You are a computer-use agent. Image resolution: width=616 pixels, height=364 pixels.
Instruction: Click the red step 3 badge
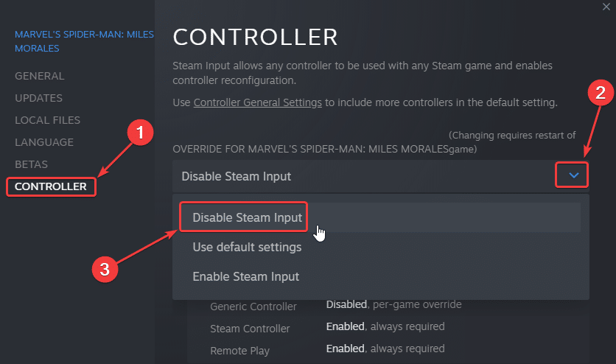(x=105, y=269)
